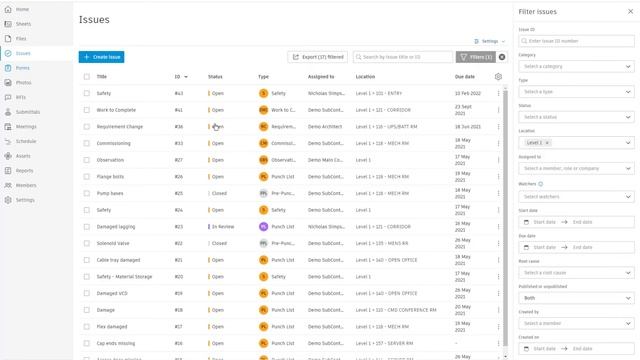
Task: Check the box for Commissioning issue
Action: [x=87, y=144]
